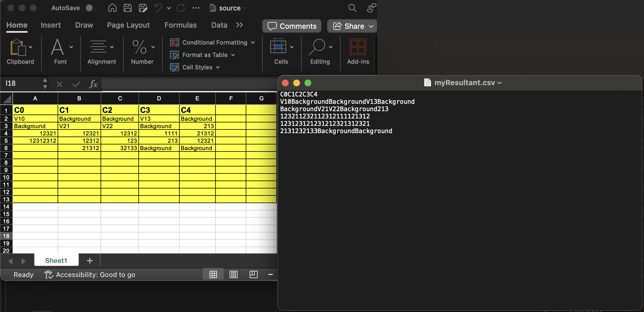Click the Add-ins grid icon

pyautogui.click(x=358, y=47)
